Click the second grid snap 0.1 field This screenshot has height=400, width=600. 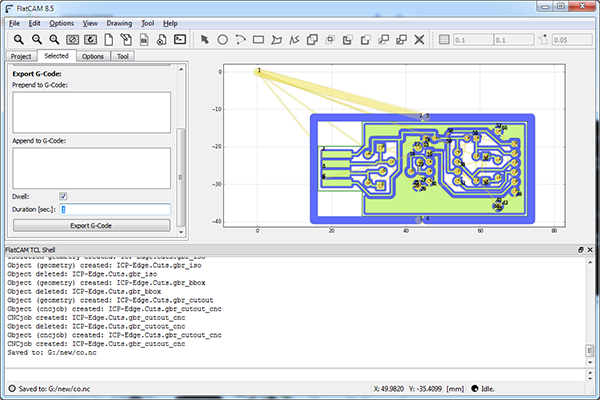pos(514,40)
